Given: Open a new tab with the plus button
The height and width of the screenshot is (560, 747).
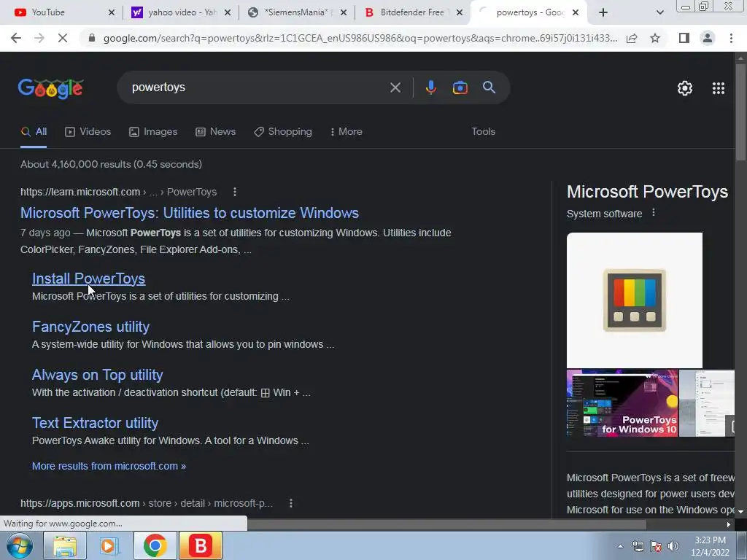Looking at the screenshot, I should click(x=603, y=12).
